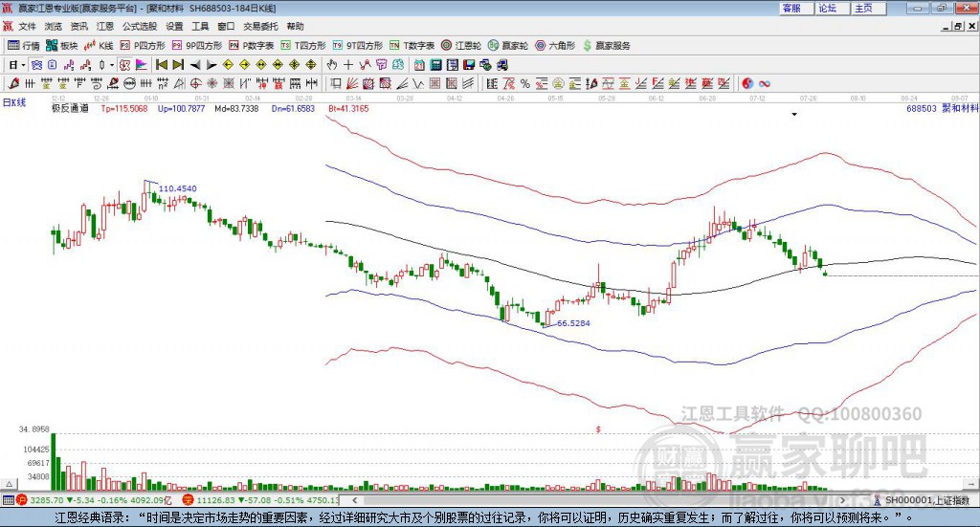Click the SH000001 上证指数 status entry

(x=922, y=500)
